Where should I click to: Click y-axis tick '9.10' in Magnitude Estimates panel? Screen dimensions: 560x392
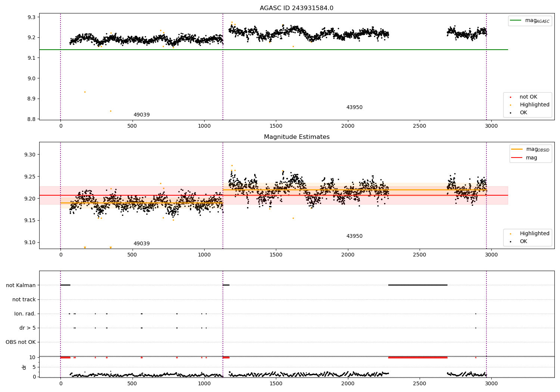pos(30,243)
